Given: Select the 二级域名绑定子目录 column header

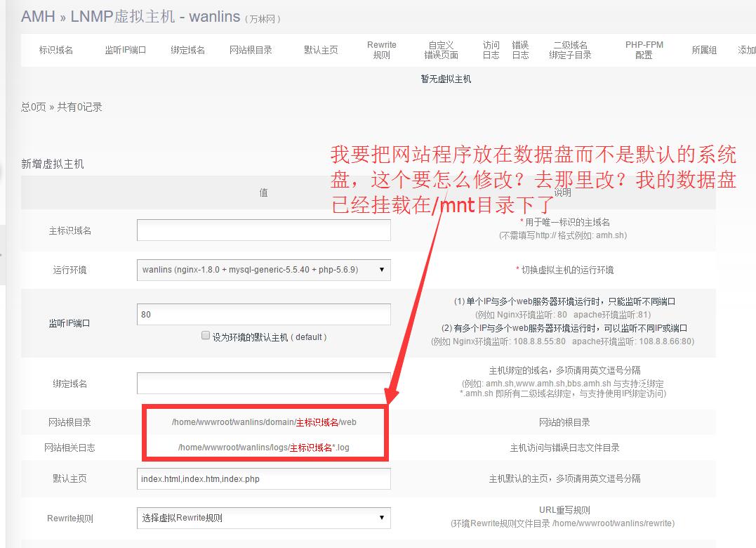Looking at the screenshot, I should click(570, 50).
